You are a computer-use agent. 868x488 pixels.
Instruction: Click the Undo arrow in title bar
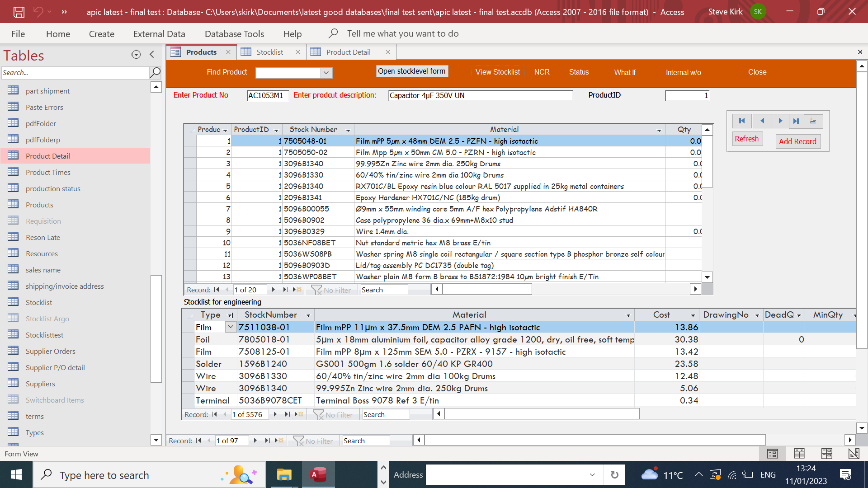tap(38, 12)
